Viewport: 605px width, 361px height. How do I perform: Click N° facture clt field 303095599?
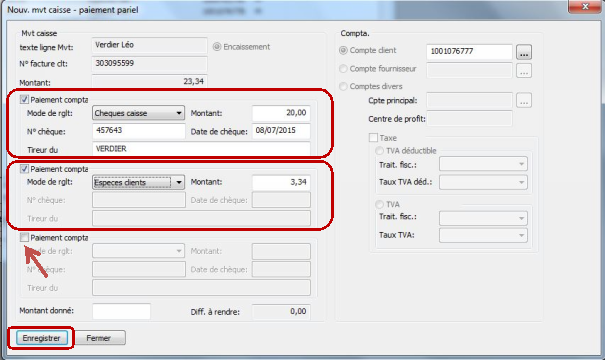(150, 64)
